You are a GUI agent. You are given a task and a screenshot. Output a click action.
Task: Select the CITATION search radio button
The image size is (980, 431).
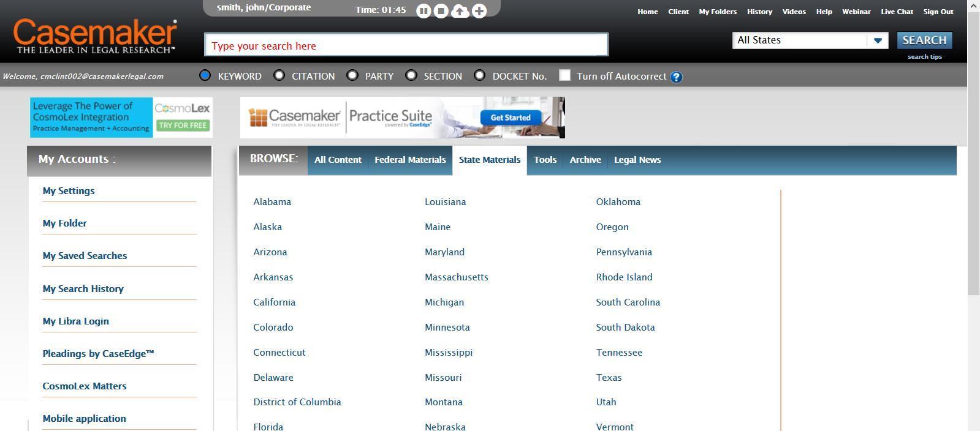point(279,75)
